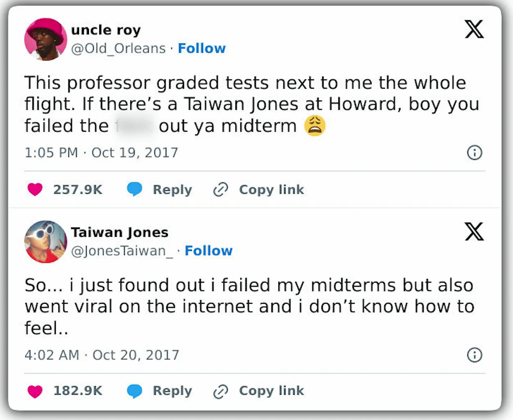Viewport: 513px width, 420px height.
Task: Click the 4:02 AM Oct 20, 2017 timestamp
Action: click(102, 355)
